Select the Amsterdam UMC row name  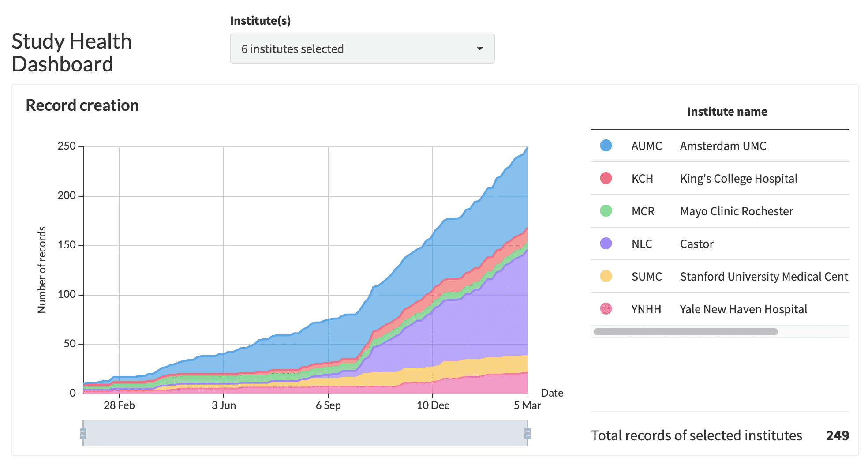click(723, 146)
